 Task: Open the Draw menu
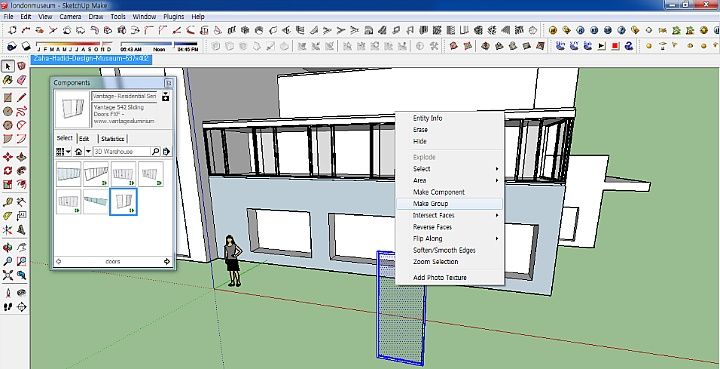click(x=96, y=17)
